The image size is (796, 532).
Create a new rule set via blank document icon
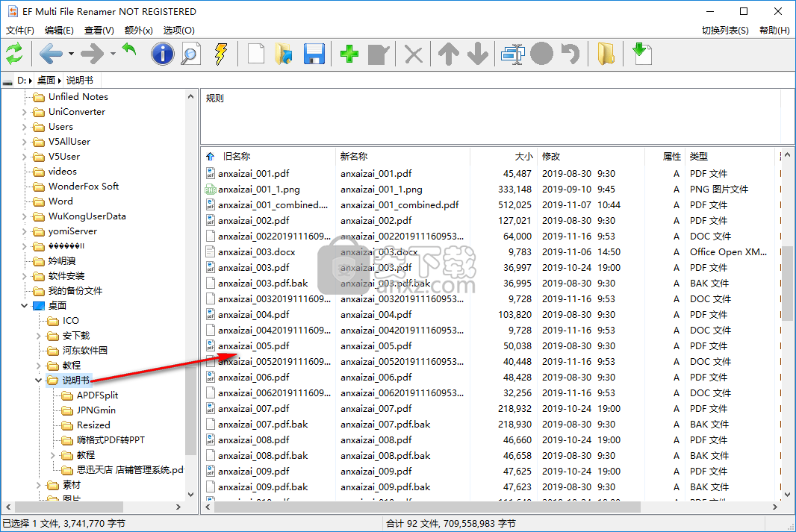tap(254, 53)
